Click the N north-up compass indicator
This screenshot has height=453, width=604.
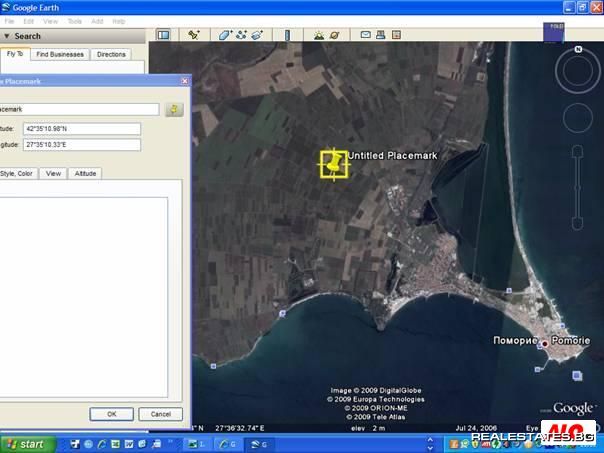click(578, 49)
